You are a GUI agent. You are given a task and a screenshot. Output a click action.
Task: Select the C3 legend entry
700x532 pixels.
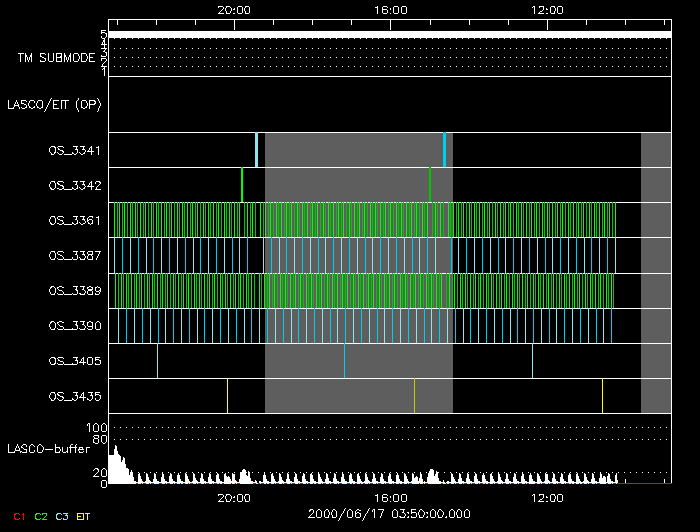[63, 516]
